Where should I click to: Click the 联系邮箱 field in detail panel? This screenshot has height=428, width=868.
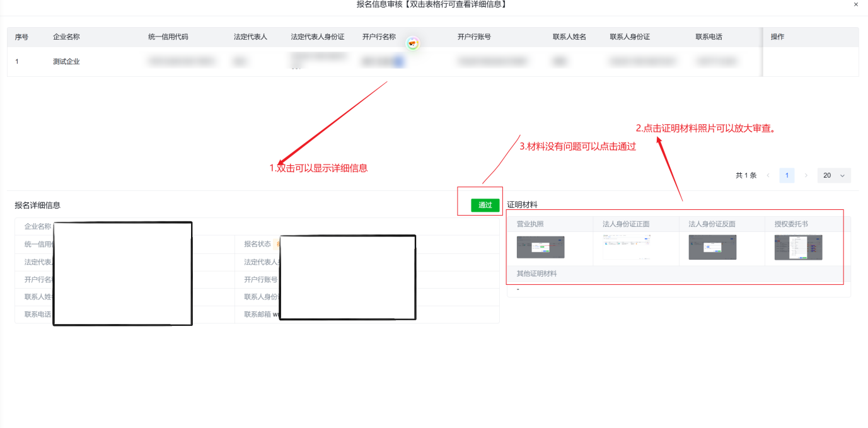(x=258, y=313)
